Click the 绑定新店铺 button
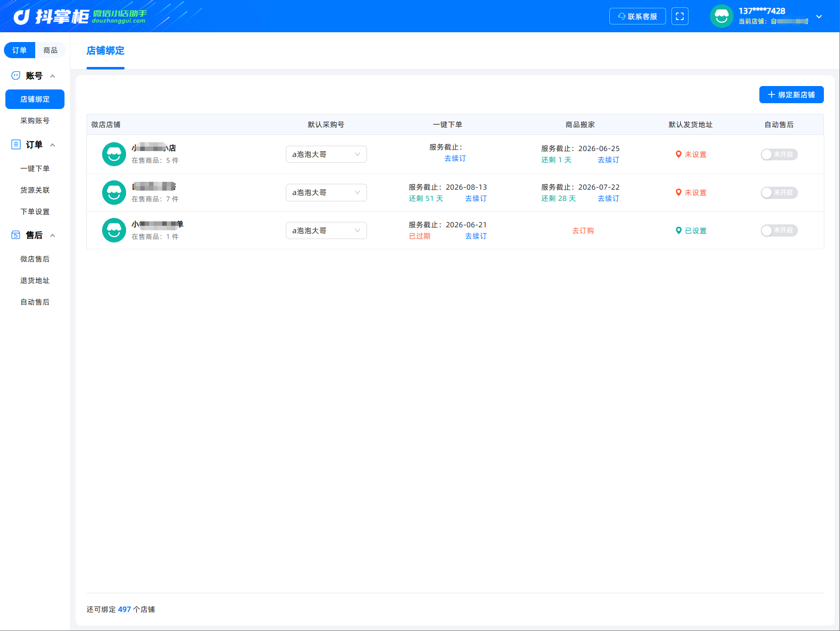The image size is (840, 631). [x=791, y=95]
